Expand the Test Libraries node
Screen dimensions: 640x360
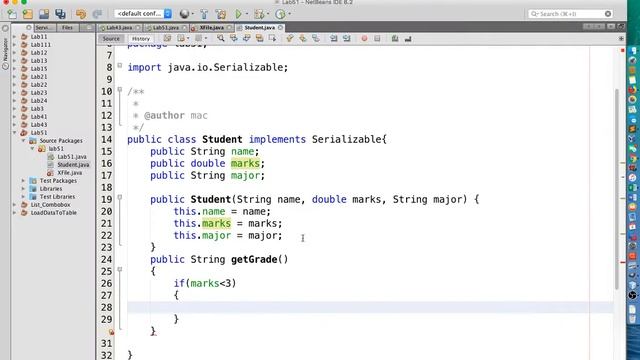point(24,197)
